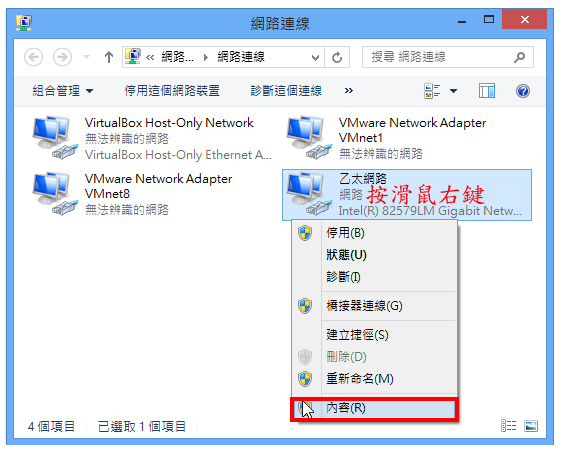The width and height of the screenshot is (563, 449).
Task: Open the address bar history dropdown
Action: 315,57
